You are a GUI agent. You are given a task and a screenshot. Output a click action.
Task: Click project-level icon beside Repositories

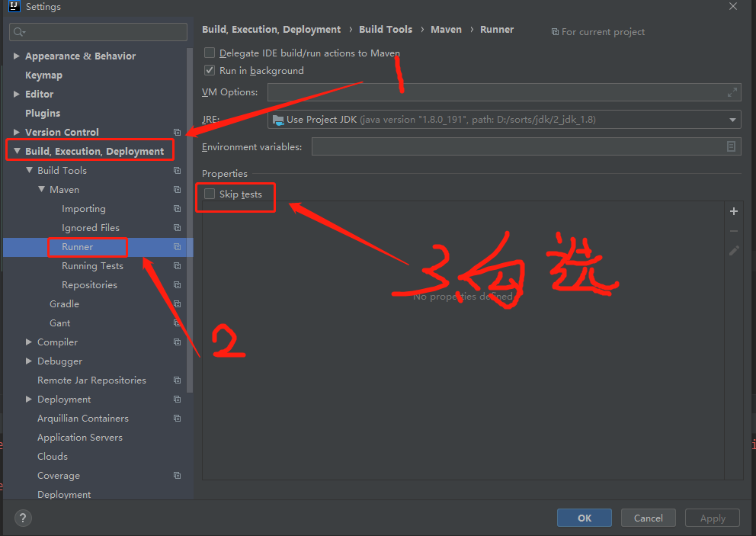[177, 284]
